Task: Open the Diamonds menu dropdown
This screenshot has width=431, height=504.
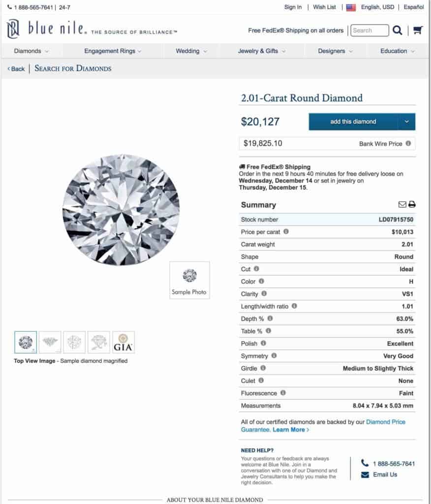Action: click(31, 51)
